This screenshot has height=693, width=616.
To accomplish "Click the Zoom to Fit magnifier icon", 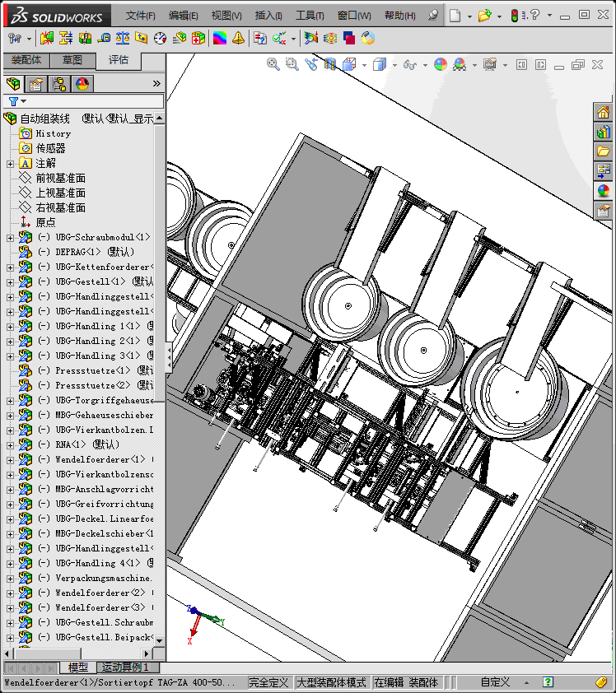I will 273,64.
